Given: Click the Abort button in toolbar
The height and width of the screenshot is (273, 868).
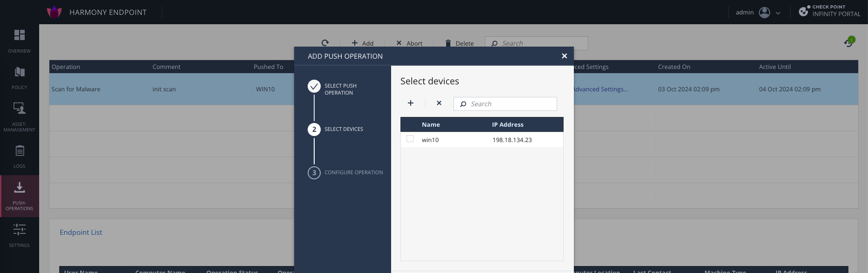Looking at the screenshot, I should click(x=409, y=43).
